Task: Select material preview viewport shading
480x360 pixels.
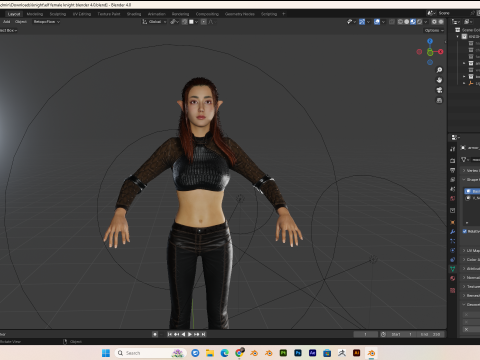Action: coord(413,22)
